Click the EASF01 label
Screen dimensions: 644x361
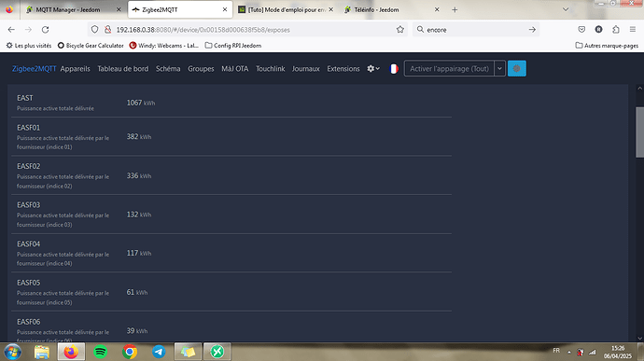28,128
